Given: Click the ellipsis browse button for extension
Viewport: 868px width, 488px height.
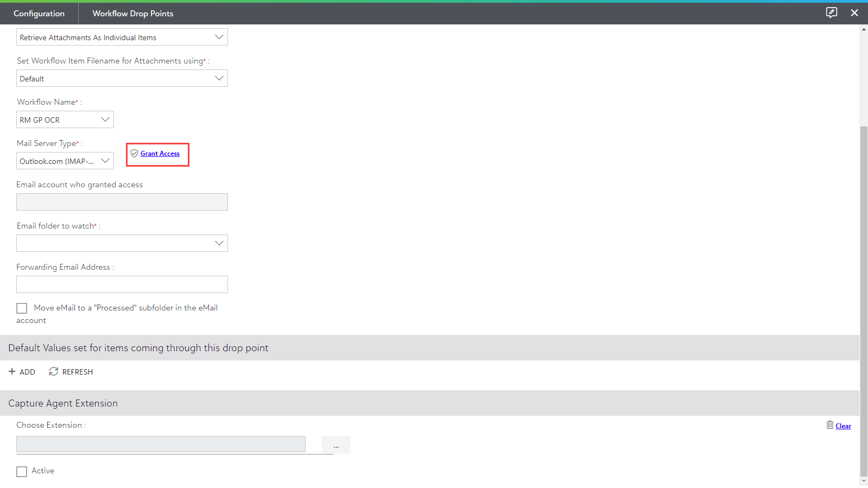Looking at the screenshot, I should tap(336, 445).
